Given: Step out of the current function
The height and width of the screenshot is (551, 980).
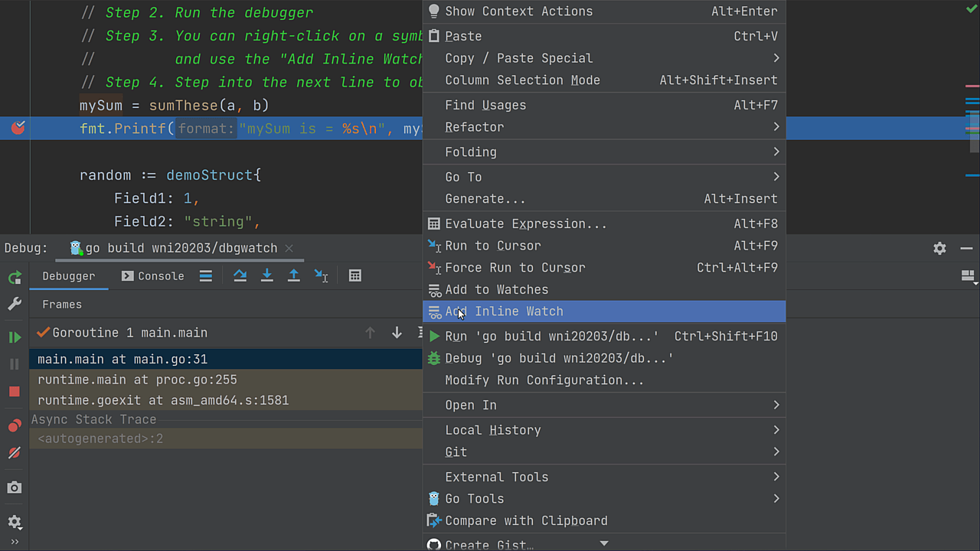Looking at the screenshot, I should click(x=293, y=275).
